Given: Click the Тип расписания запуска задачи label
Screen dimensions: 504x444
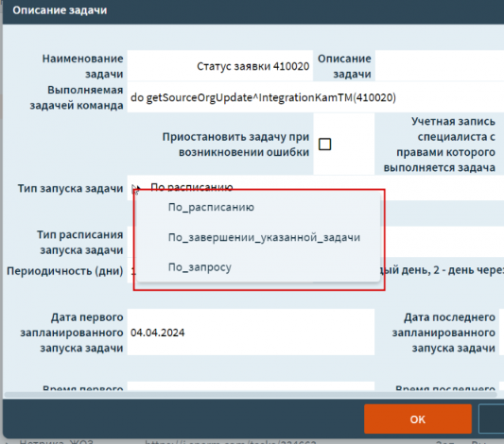Looking at the screenshot, I should point(80,243).
